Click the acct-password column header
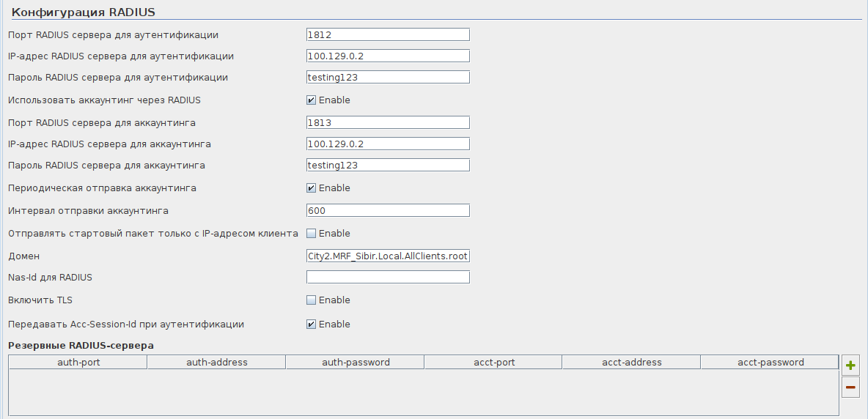The image size is (868, 419). coord(770,362)
